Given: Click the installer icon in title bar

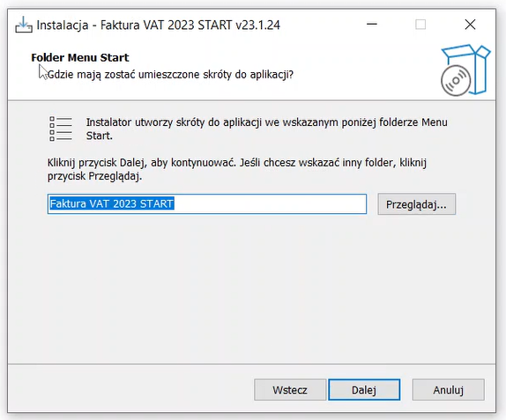Looking at the screenshot, I should click(24, 25).
